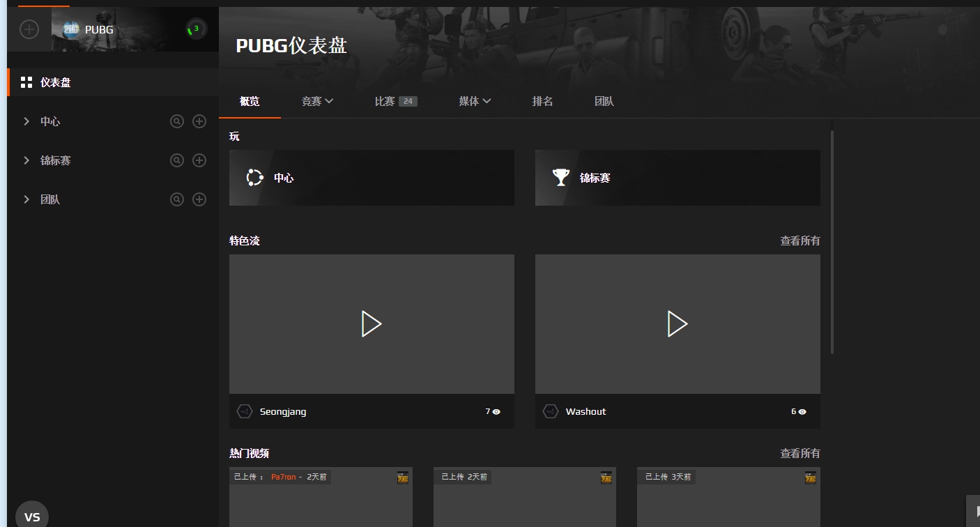Click the 玩 section heading
This screenshot has height=527, width=980.
(234, 136)
